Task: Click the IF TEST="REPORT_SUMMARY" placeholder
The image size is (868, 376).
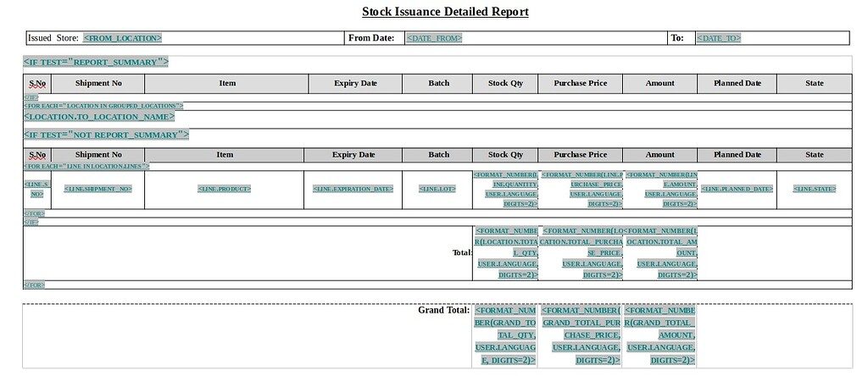Action: [96, 62]
